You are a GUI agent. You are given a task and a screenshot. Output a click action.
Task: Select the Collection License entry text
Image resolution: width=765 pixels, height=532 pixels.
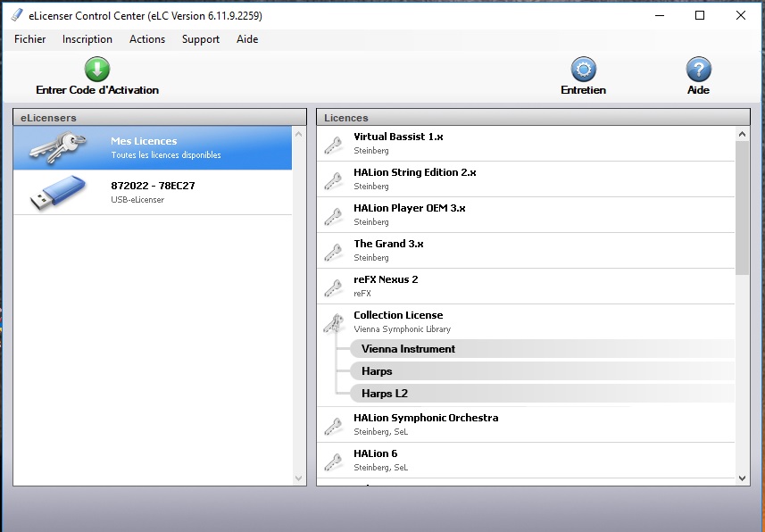[398, 315]
